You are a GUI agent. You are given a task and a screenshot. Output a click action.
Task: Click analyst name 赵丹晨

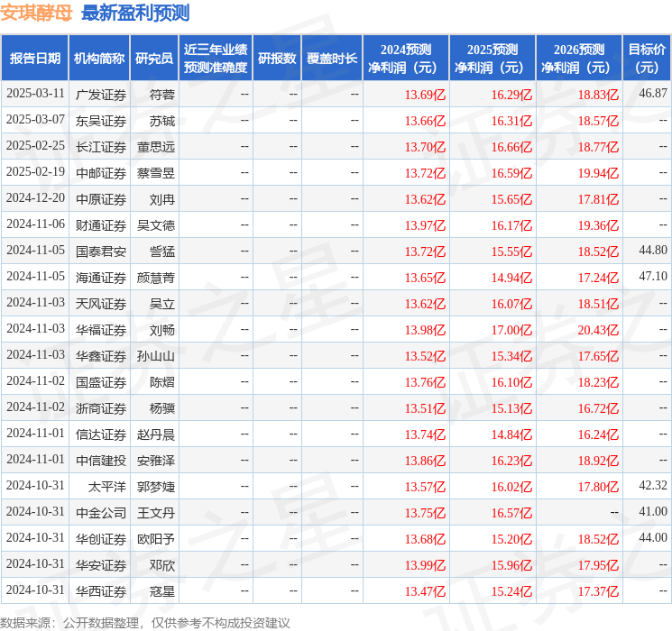coord(156,434)
